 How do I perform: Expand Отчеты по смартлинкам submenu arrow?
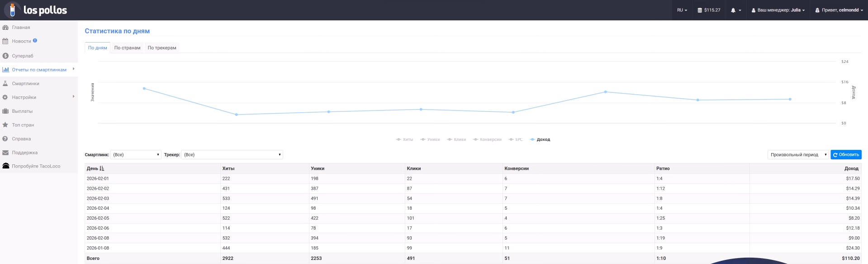pos(73,69)
